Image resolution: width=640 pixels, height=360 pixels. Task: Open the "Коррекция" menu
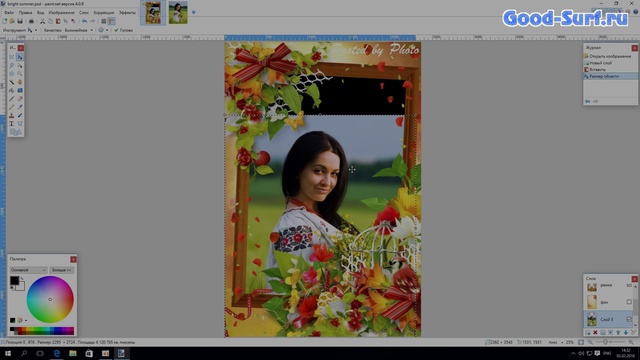(x=104, y=13)
